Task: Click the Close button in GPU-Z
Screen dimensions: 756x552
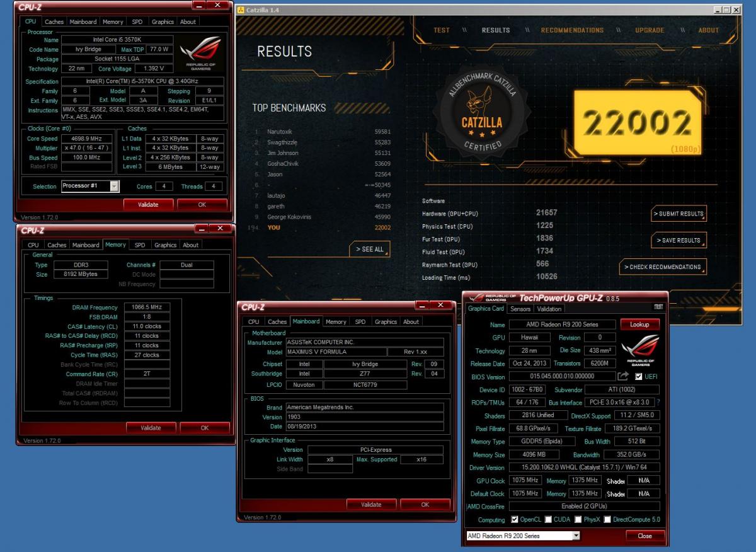Action: click(x=645, y=536)
